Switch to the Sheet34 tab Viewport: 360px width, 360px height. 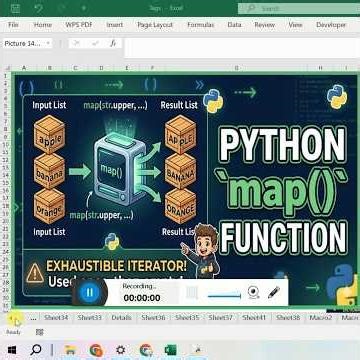[x=56, y=318]
